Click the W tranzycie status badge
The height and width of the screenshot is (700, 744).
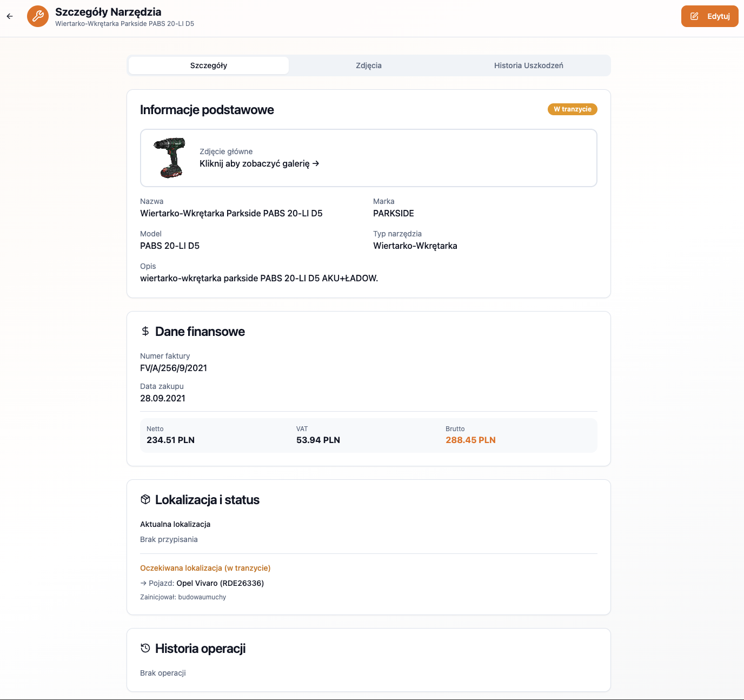click(x=572, y=109)
